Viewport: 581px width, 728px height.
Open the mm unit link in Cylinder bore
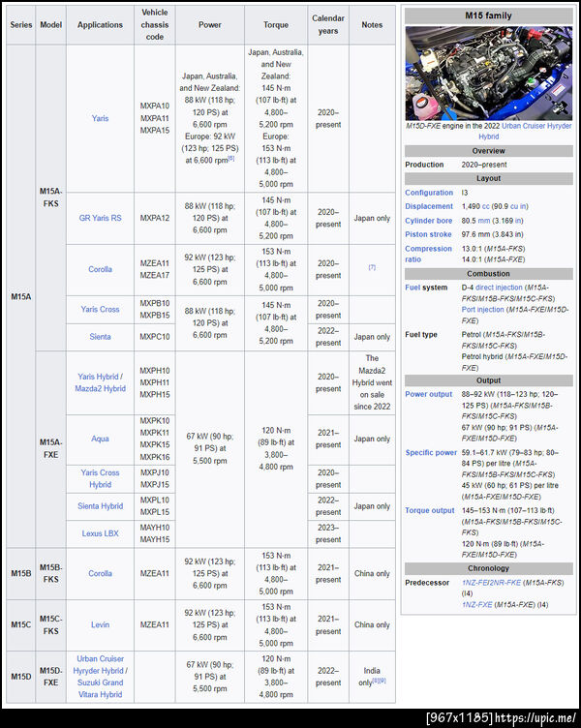coord(483,221)
